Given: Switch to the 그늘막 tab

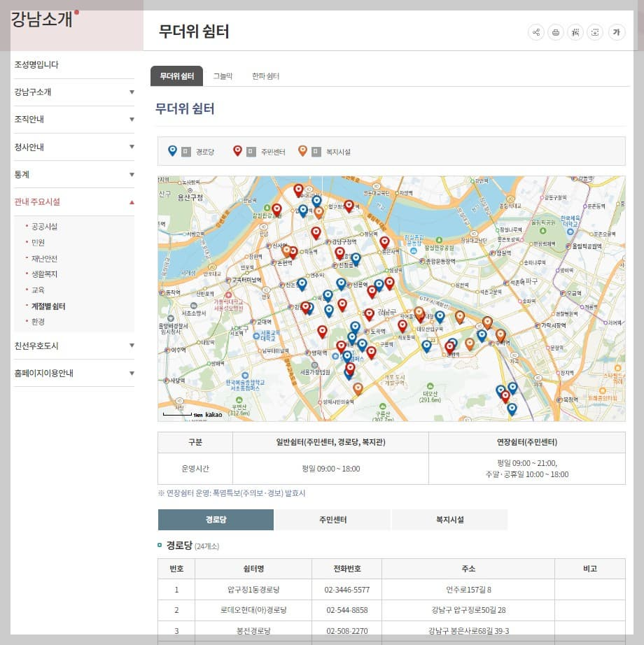Looking at the screenshot, I should click(223, 76).
